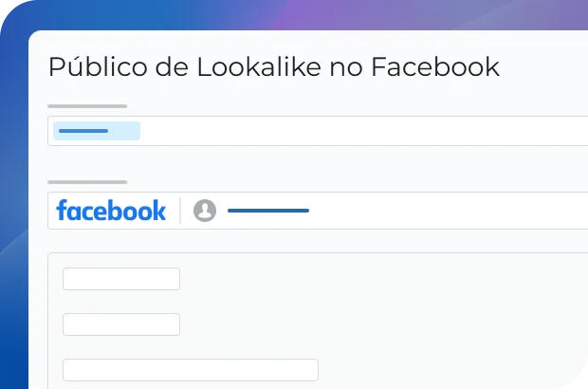The width and height of the screenshot is (588, 389).
Task: Click the blue facebook logo
Action: pos(111,211)
